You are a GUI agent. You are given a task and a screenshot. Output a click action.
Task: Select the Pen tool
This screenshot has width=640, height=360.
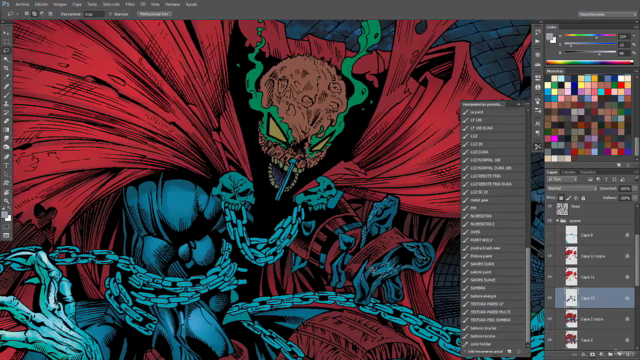tap(6, 156)
